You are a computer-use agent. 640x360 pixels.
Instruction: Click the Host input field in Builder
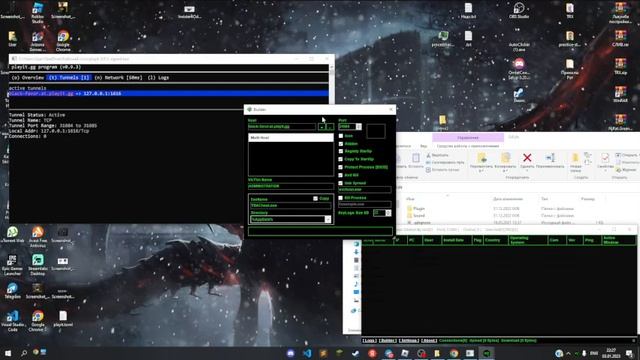pos(282,127)
